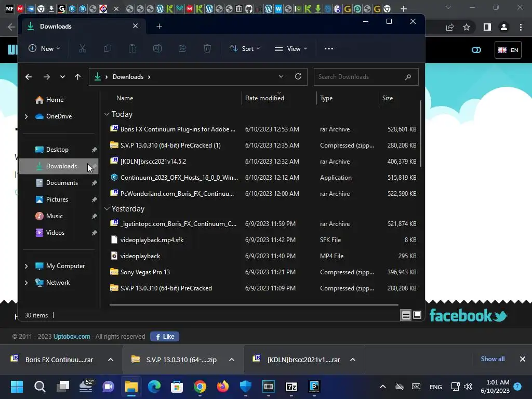
Task: Click the vertical scrollbar in file list
Action: 421,134
